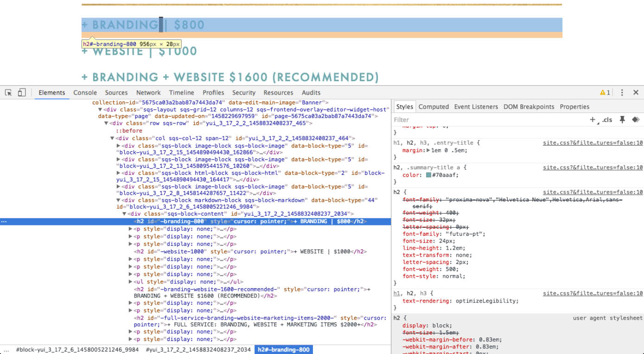This screenshot has height=354, width=644.
Task: Open the warning count indicator
Action: coord(605,93)
